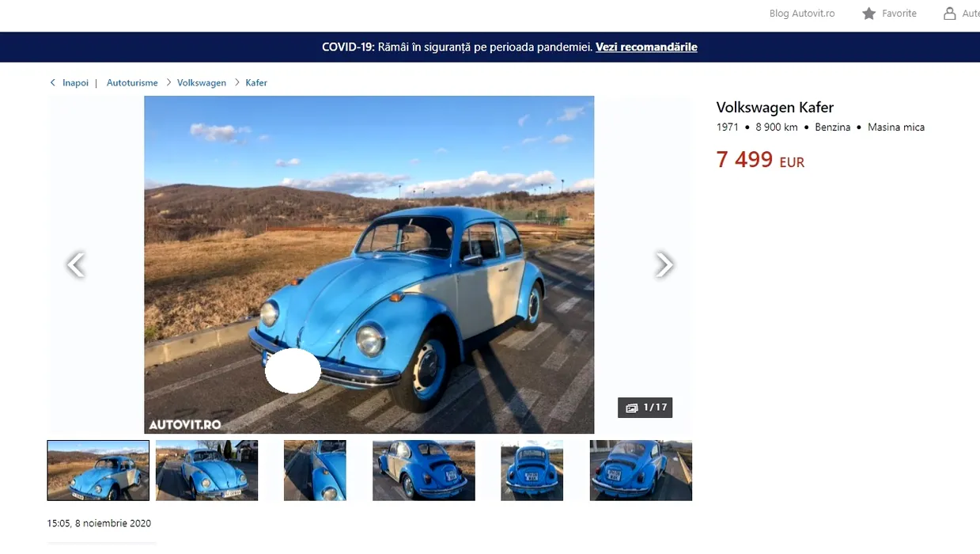Click the Favorite star icon
This screenshot has width=980, height=554.
pyautogui.click(x=868, y=13)
